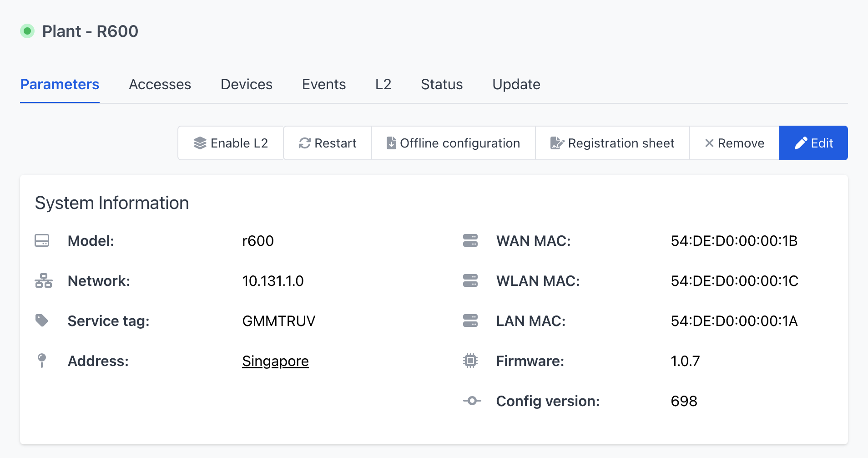Download the Offline configuration
The height and width of the screenshot is (458, 868).
coord(454,143)
